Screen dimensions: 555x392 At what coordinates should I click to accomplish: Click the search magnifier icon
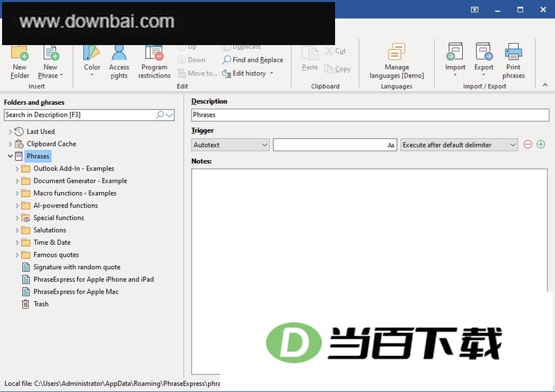tap(160, 114)
